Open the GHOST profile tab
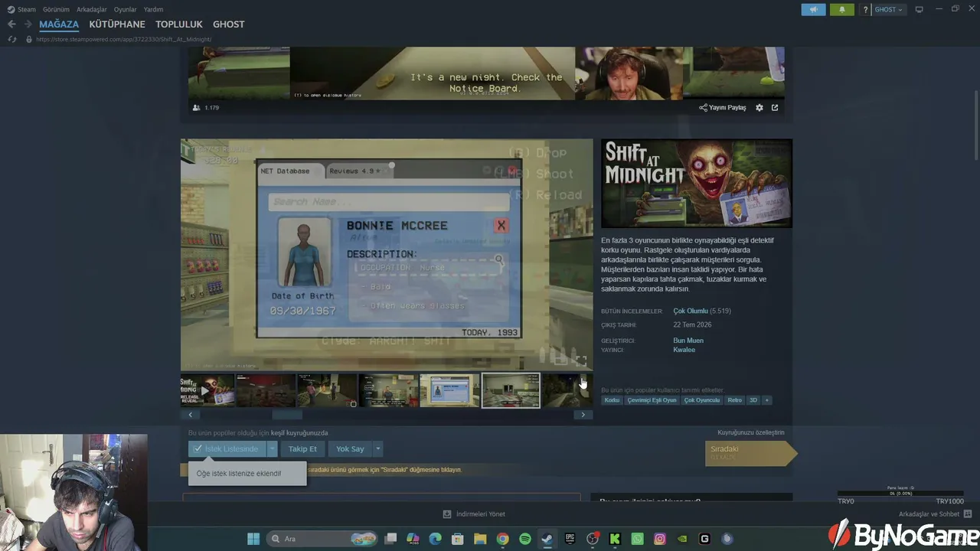 (x=229, y=24)
